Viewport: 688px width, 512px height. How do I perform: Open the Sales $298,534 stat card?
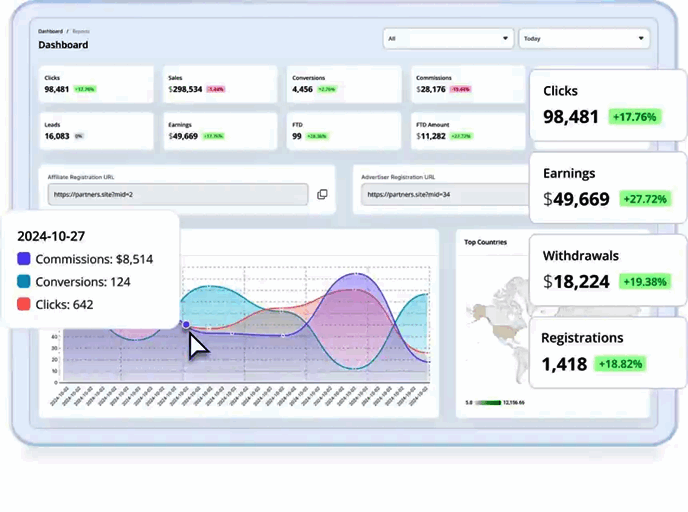[x=220, y=84]
